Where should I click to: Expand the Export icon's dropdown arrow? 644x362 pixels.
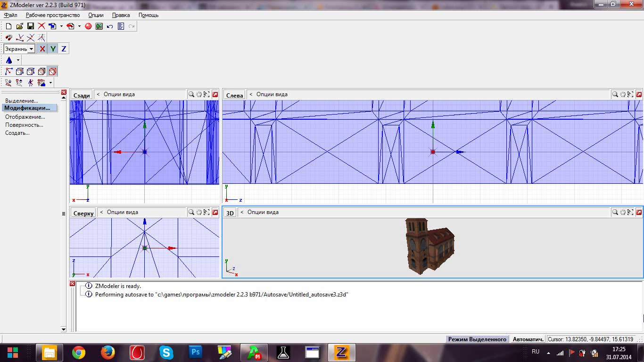click(x=79, y=26)
